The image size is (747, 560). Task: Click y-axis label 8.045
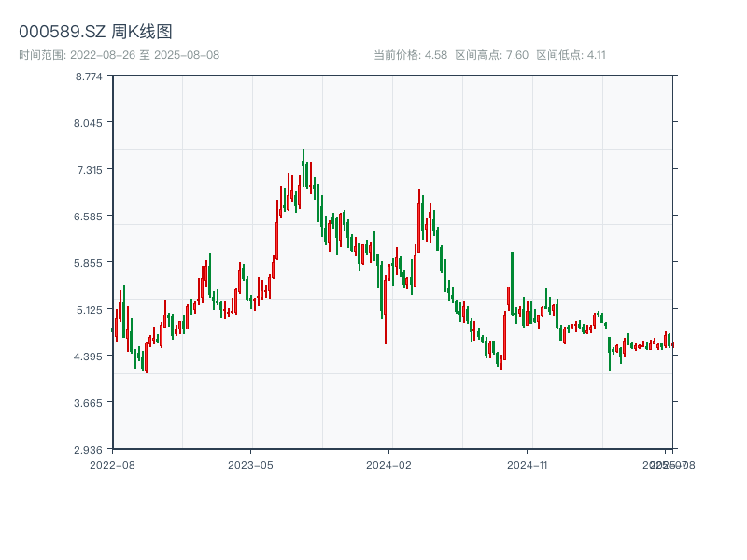click(x=88, y=123)
